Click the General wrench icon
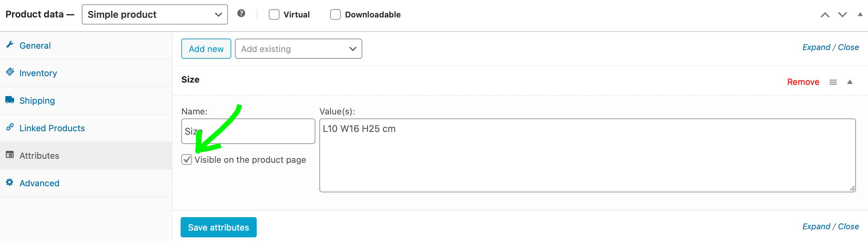868x241 pixels. tap(10, 45)
